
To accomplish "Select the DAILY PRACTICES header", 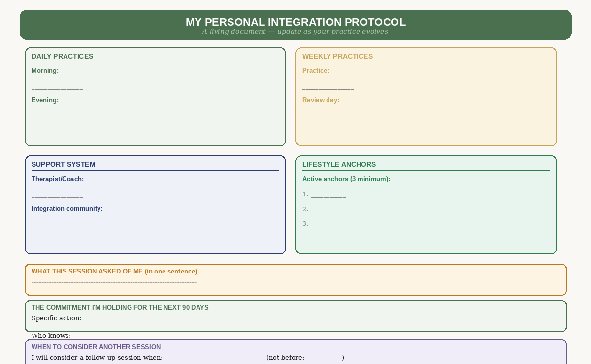I will click(62, 56).
